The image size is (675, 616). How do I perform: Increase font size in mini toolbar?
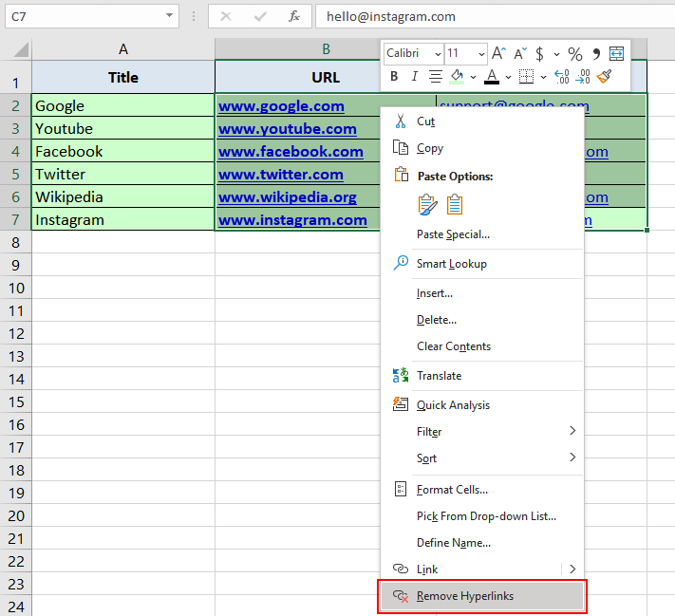[x=498, y=53]
